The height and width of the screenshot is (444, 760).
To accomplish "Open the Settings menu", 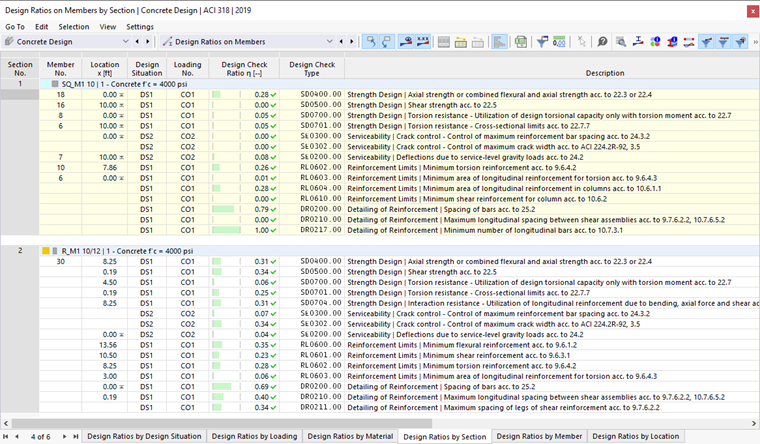I will click(x=140, y=27).
